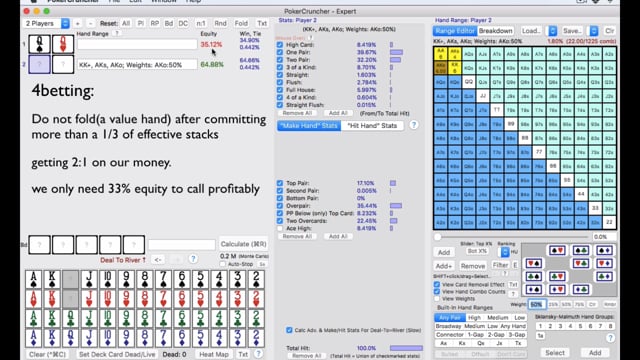
Task: Open the Load range dropdown arrow
Action: [x=553, y=31]
